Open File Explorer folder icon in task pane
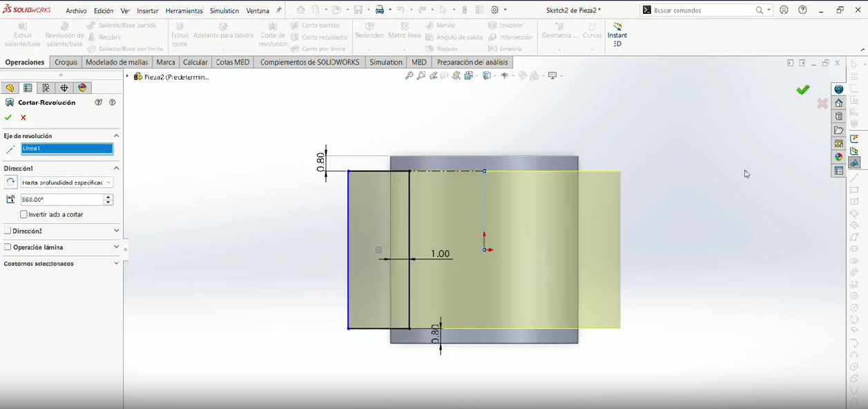 coord(839,130)
